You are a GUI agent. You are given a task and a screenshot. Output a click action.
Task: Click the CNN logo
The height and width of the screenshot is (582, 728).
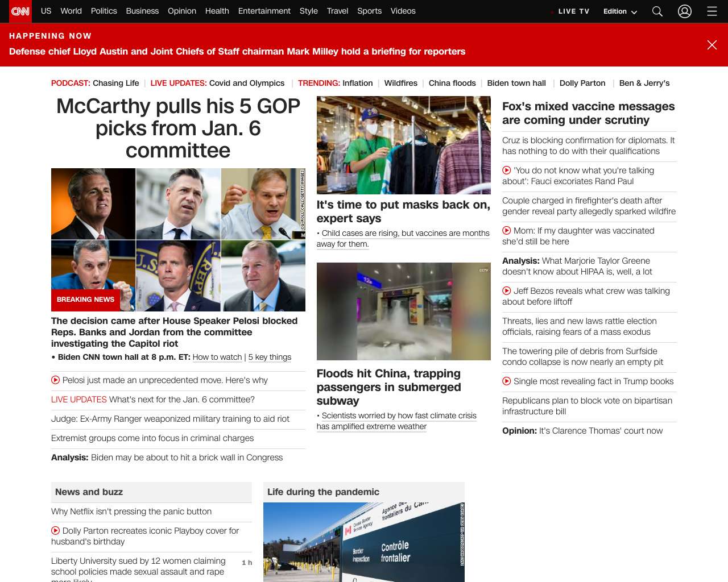(x=20, y=11)
